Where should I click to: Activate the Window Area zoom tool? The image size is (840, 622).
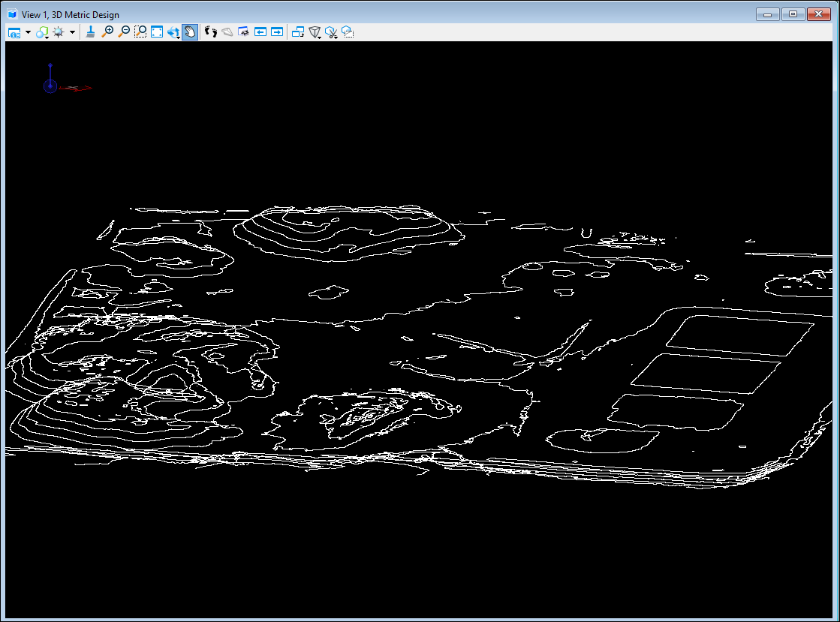(x=140, y=32)
